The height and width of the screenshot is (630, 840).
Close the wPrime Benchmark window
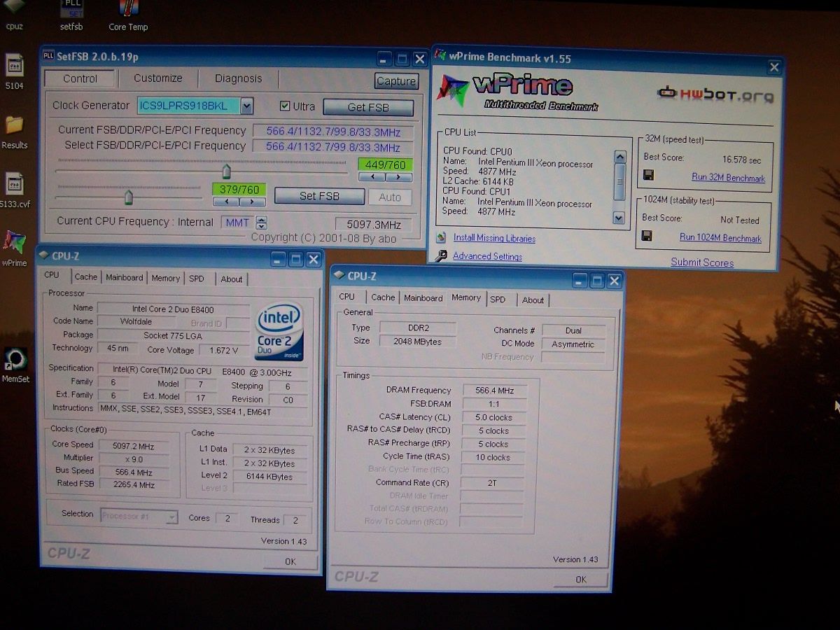pos(774,67)
